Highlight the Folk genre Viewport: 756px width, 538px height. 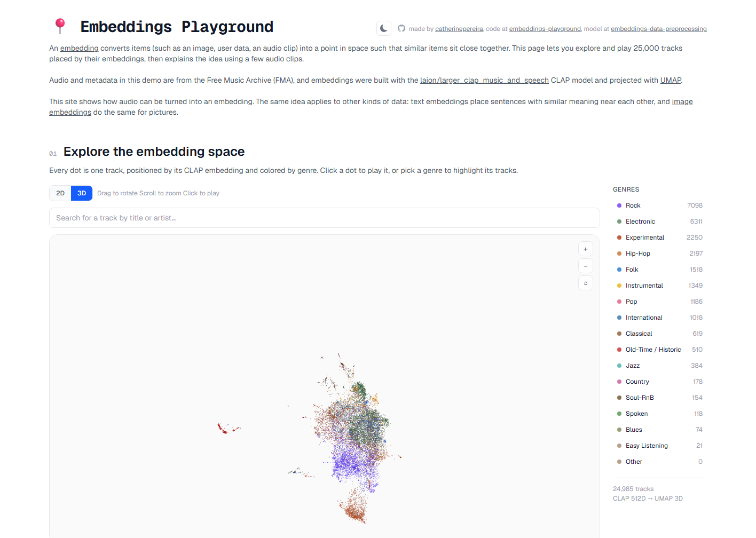pyautogui.click(x=660, y=270)
